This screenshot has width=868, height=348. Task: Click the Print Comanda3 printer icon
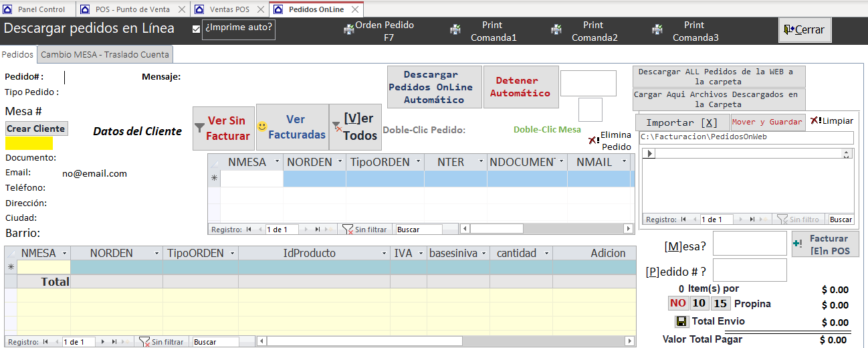(657, 30)
